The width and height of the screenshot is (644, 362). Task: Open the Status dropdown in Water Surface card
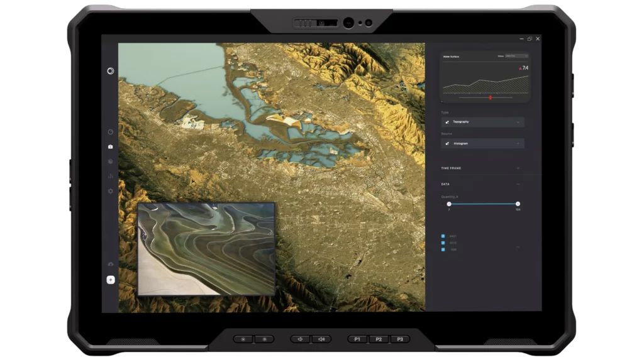tap(516, 56)
